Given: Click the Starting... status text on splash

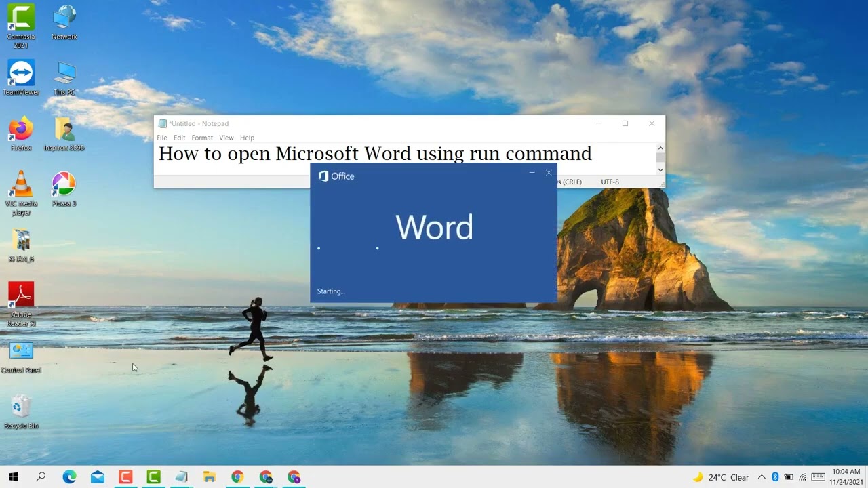Looking at the screenshot, I should (x=331, y=291).
